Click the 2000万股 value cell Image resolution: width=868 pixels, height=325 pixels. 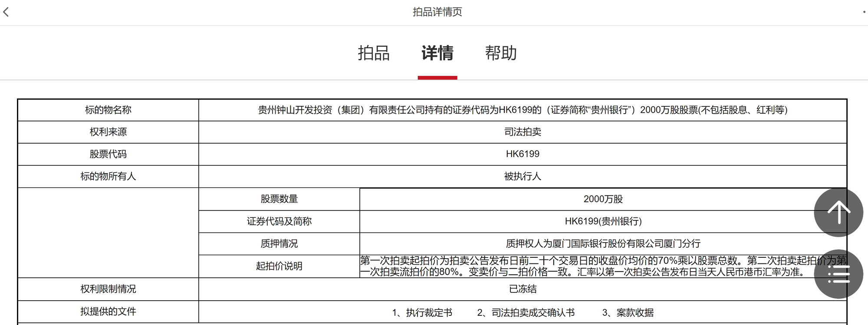603,199
